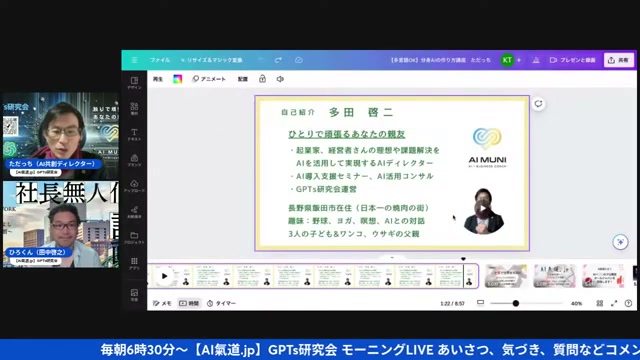
Task: Open the 素材 elements panel in the sidebar
Action: pyautogui.click(x=134, y=109)
